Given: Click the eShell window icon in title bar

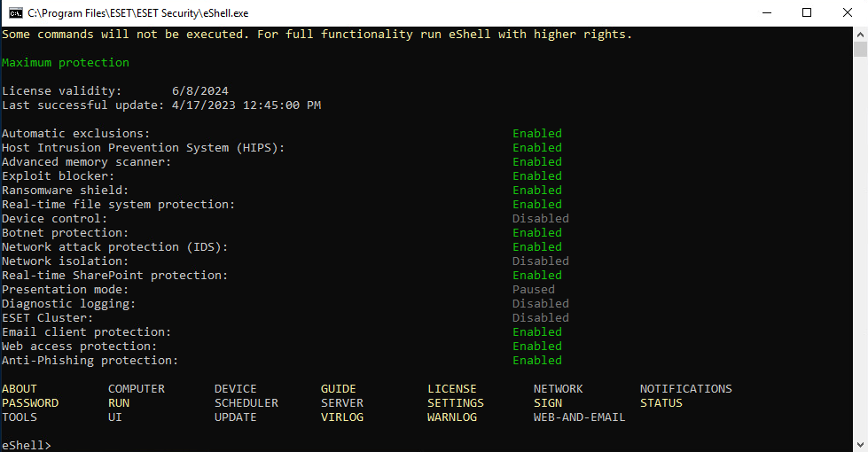Looking at the screenshot, I should (15, 12).
